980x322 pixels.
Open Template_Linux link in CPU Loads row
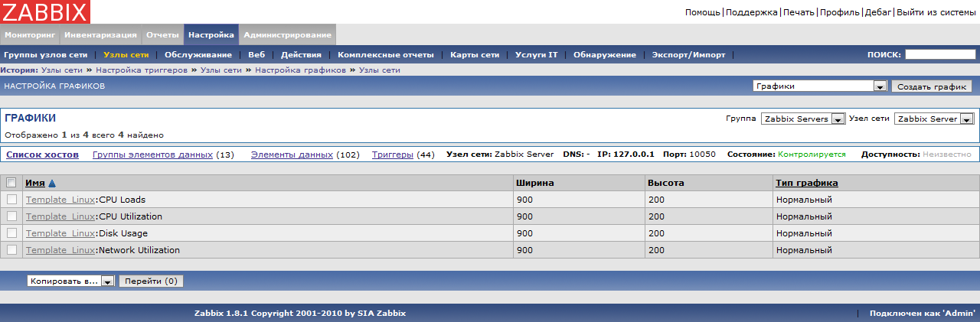[60, 200]
